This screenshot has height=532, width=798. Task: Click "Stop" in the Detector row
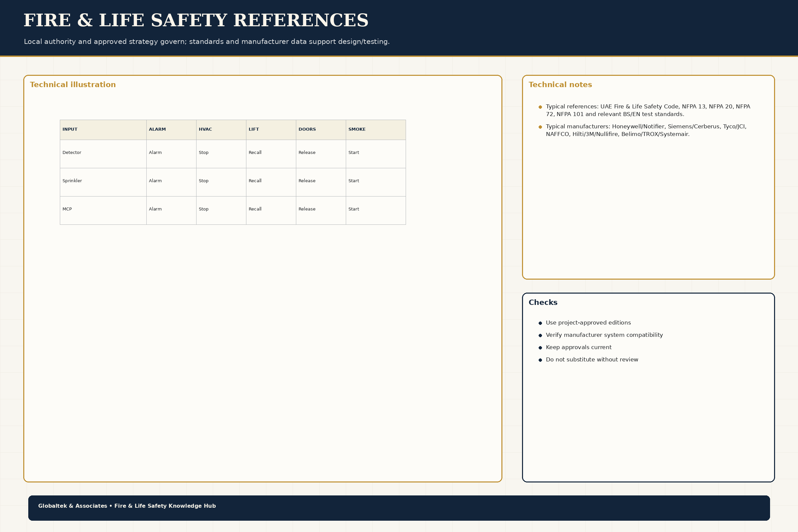point(203,153)
